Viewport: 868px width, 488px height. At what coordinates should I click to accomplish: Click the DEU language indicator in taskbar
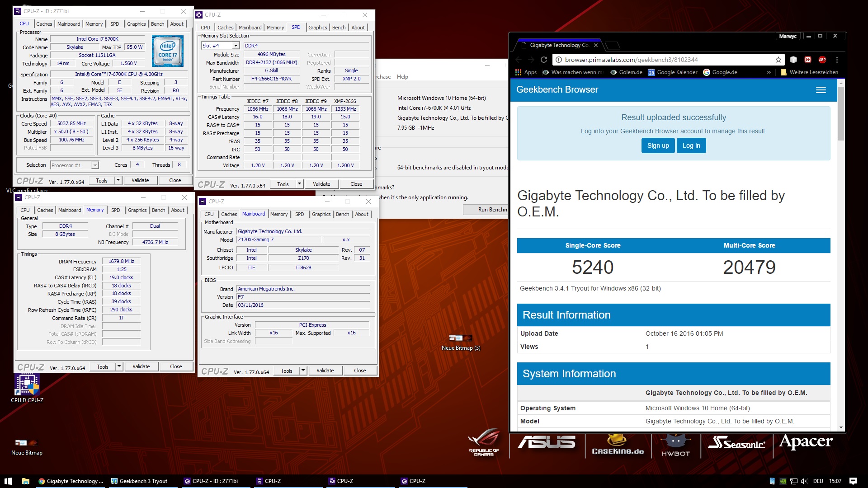point(818,481)
